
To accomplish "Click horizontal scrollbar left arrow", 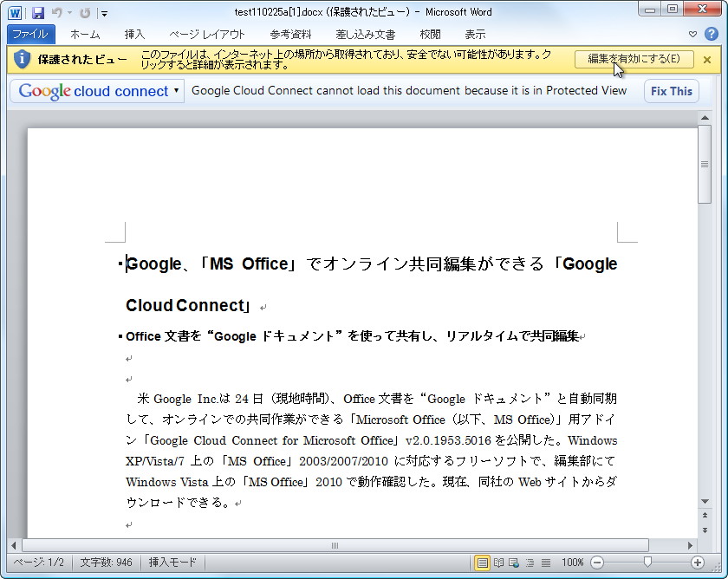I will (x=14, y=545).
